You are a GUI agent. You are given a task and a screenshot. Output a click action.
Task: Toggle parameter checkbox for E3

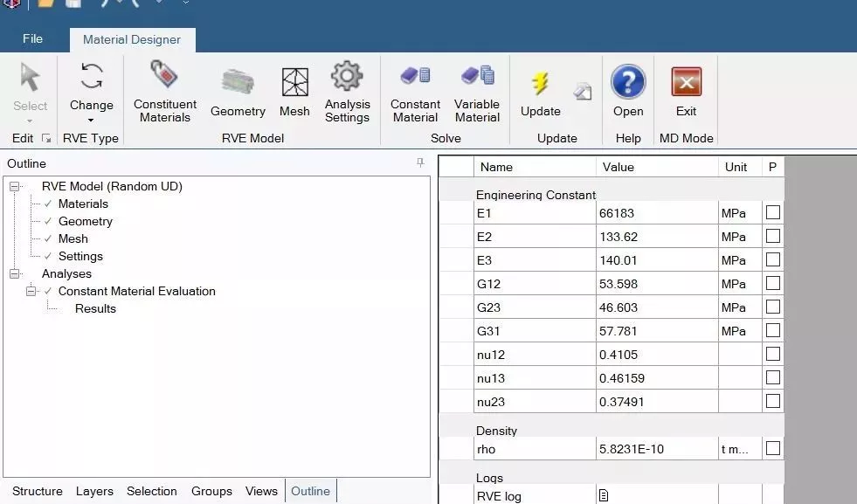[x=773, y=259]
